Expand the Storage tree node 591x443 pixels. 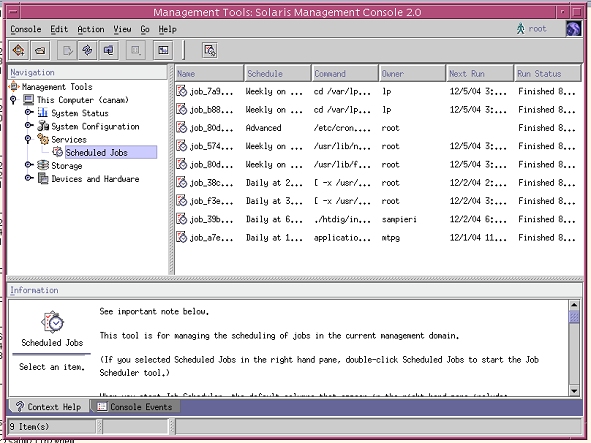pos(29,164)
